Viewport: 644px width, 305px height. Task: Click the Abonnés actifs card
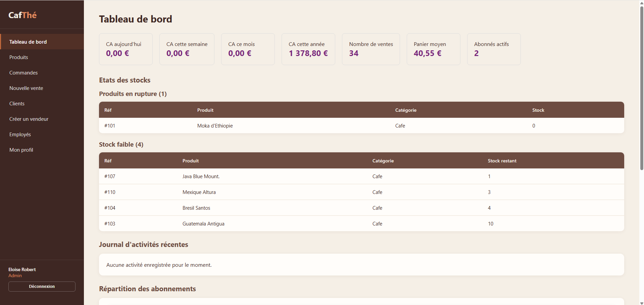[494, 49]
